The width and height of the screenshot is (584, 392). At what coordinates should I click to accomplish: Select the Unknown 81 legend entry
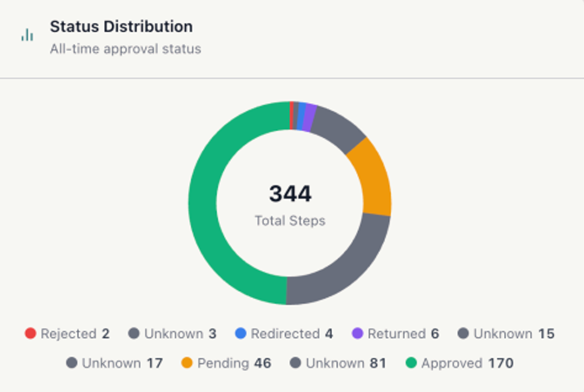[346, 364]
